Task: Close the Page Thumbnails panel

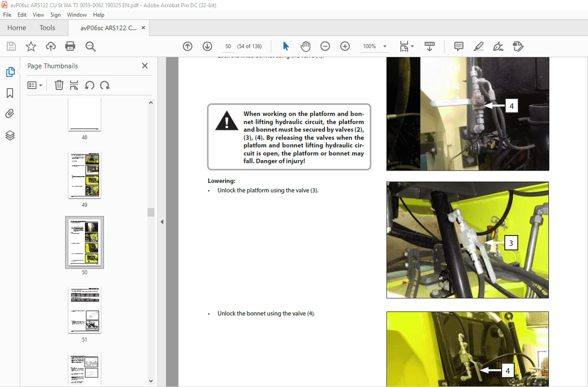Action: [x=145, y=65]
